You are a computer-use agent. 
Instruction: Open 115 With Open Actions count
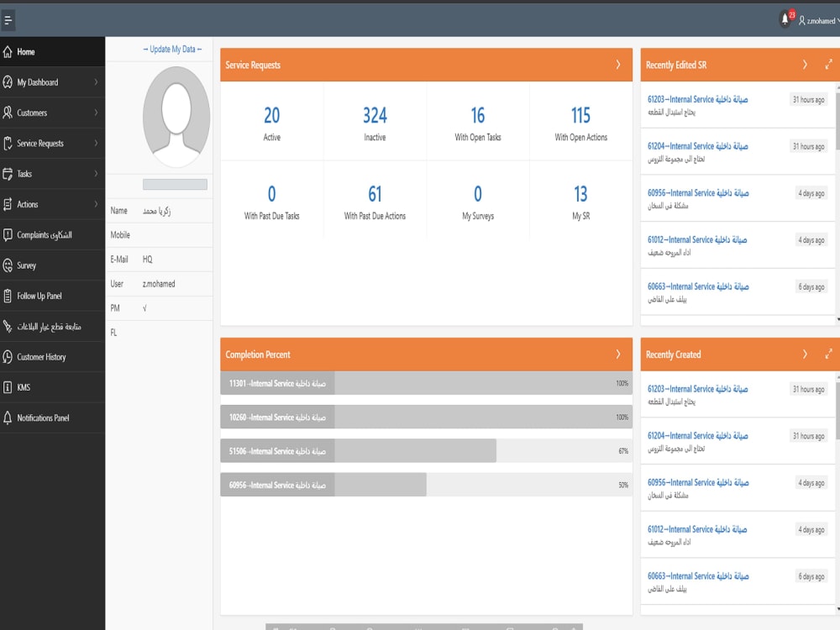click(x=580, y=123)
